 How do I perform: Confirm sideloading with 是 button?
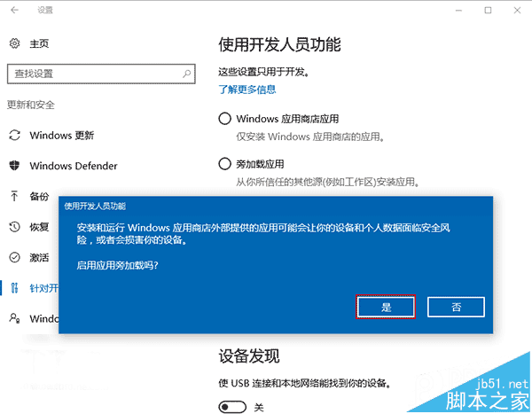click(386, 307)
